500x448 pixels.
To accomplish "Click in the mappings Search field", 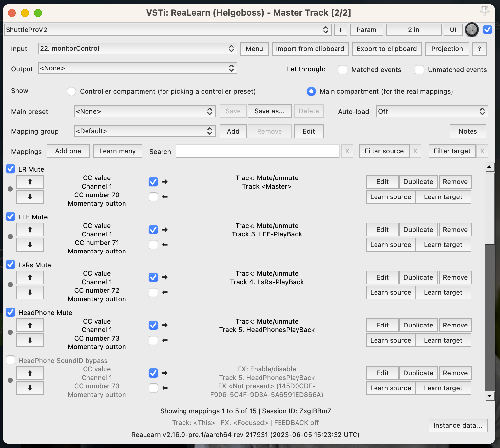I will pyautogui.click(x=258, y=151).
